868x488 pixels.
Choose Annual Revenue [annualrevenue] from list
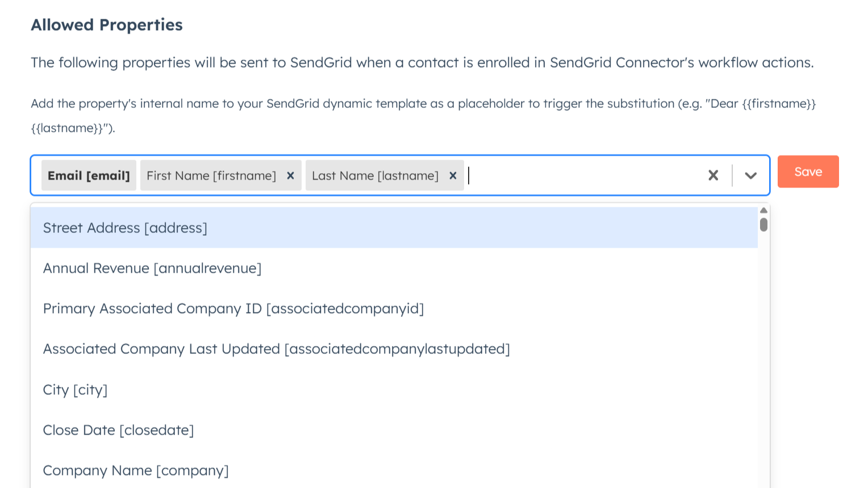(x=152, y=268)
